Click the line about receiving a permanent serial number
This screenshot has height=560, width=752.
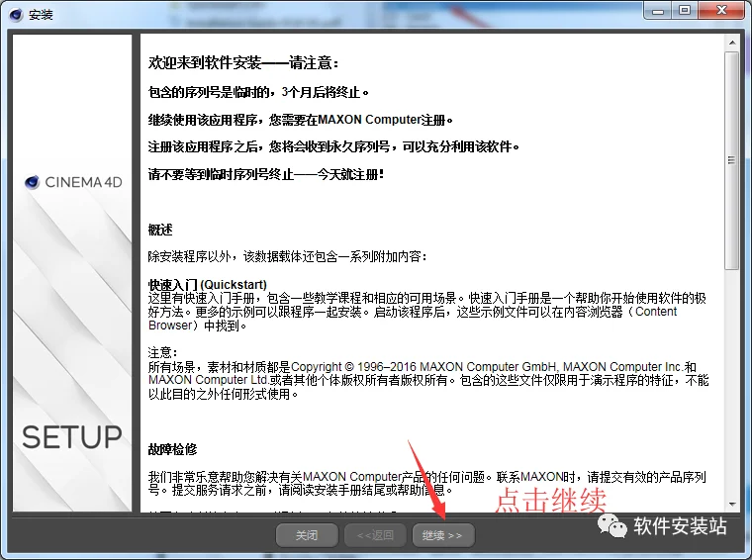pyautogui.click(x=333, y=146)
